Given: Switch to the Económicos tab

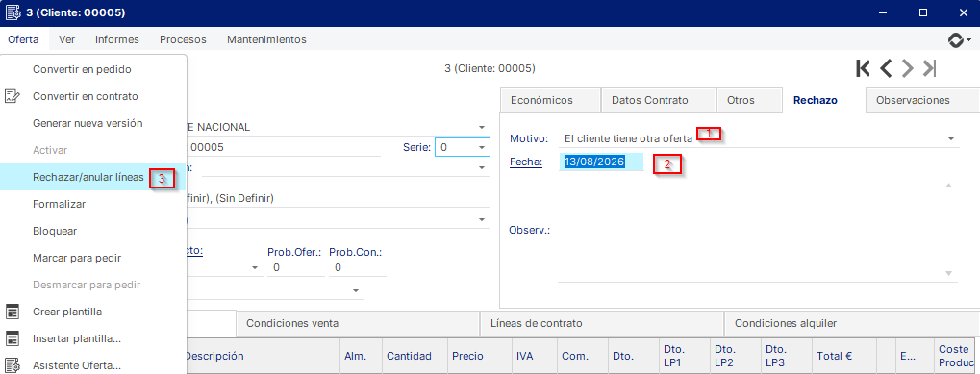Looking at the screenshot, I should (x=550, y=100).
